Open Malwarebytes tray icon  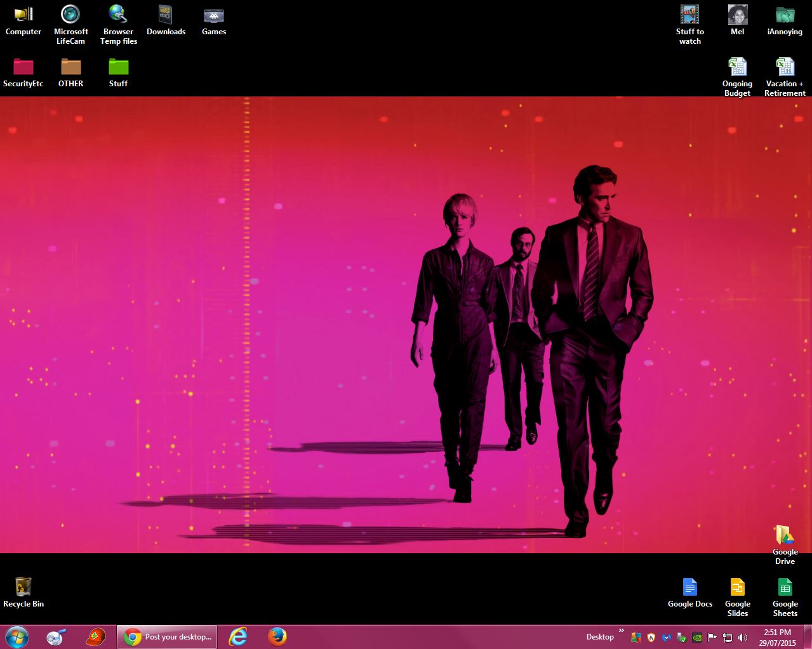(x=666, y=637)
